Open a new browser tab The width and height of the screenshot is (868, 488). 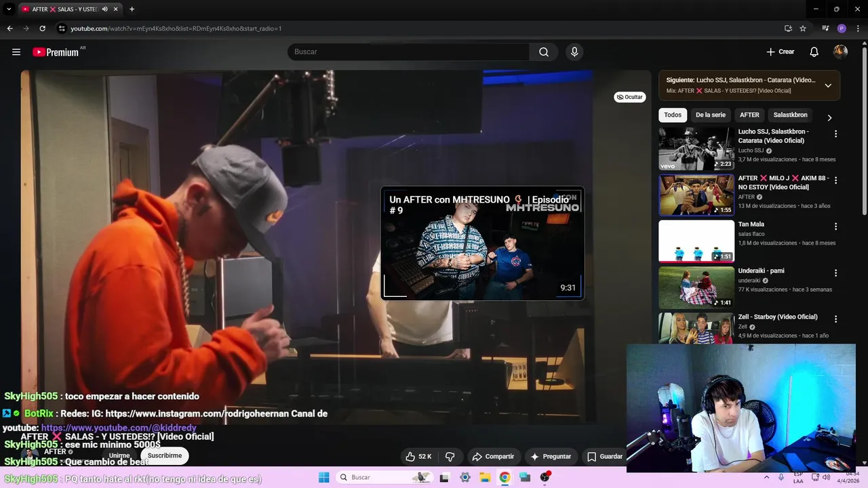132,9
